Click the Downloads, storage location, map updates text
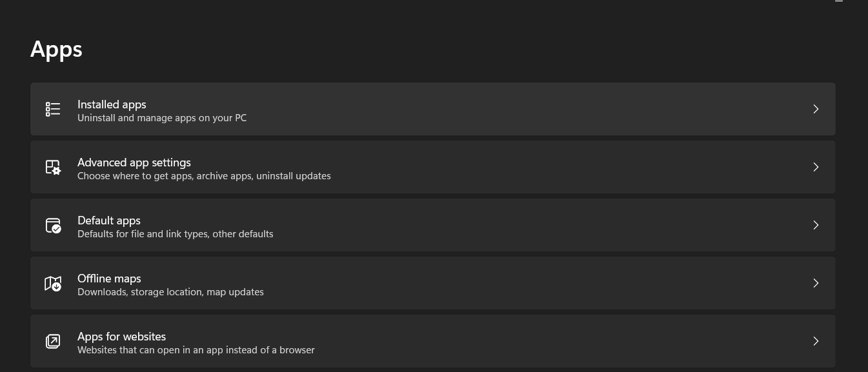 coord(170,292)
